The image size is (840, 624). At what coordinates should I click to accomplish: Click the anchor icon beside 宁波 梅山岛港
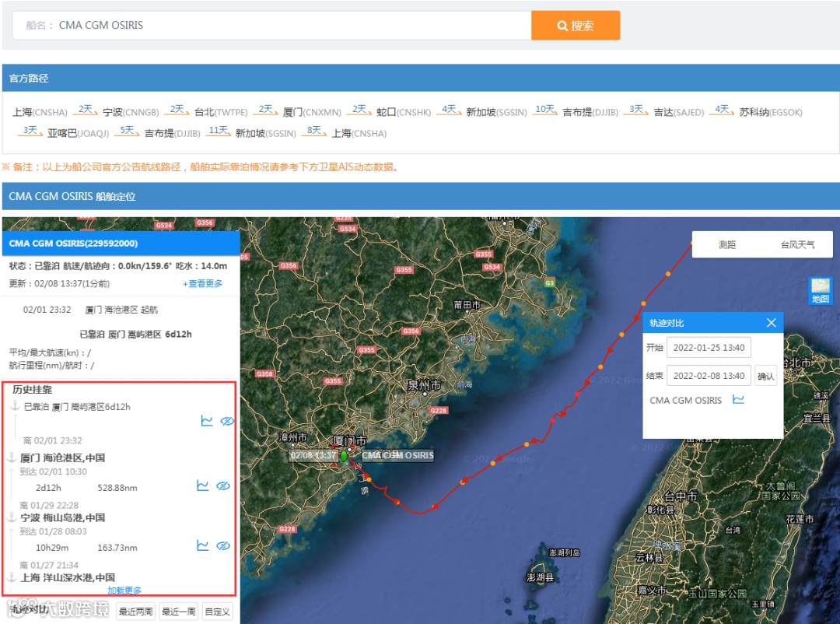coord(11,517)
